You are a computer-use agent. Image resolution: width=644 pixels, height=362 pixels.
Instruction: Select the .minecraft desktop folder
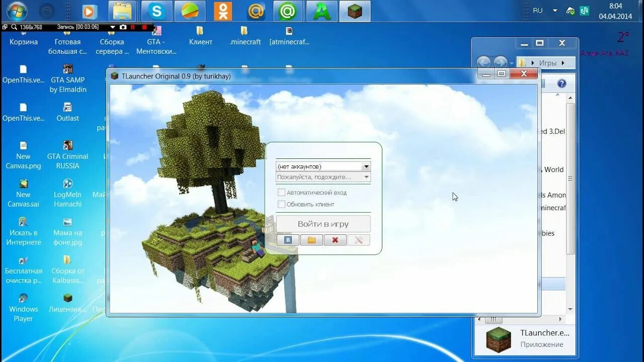245,36
